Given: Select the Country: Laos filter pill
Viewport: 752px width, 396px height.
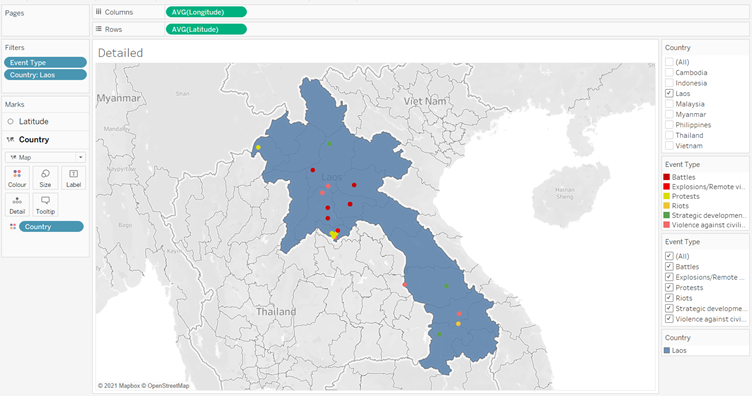Looking at the screenshot, I should [45, 75].
